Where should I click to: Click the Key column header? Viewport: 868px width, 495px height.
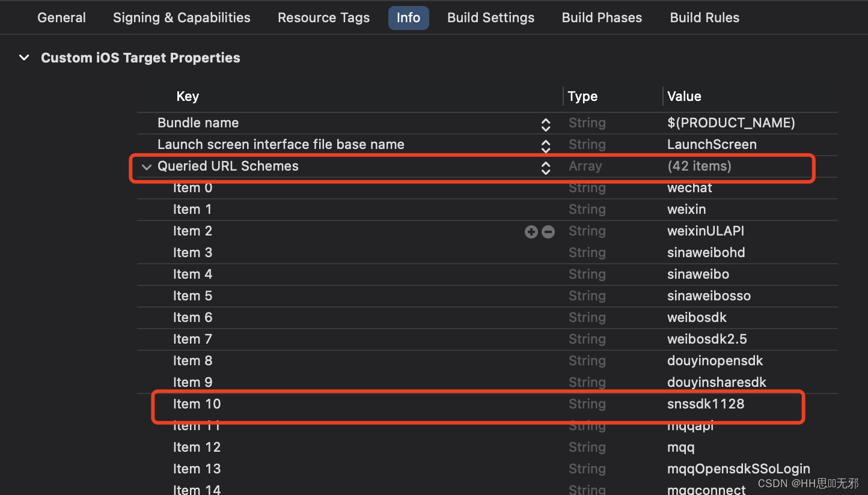(188, 96)
